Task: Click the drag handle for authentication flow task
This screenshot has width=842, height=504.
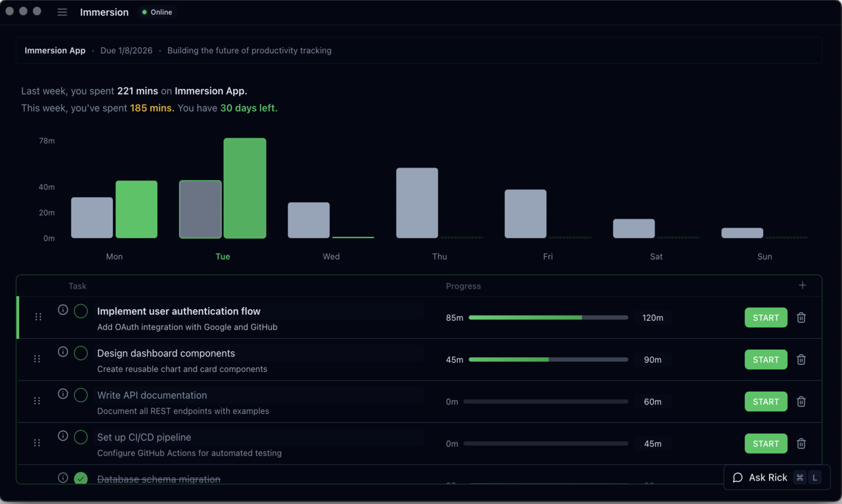Action: (x=38, y=317)
